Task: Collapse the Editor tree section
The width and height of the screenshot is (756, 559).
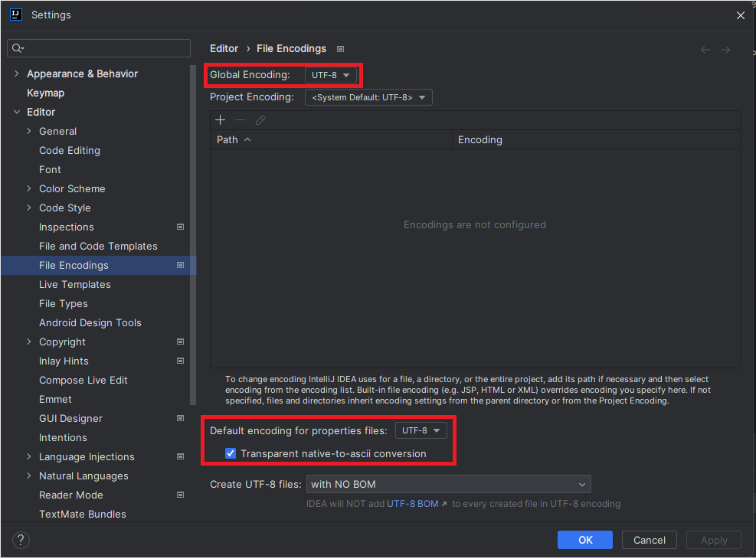Action: click(17, 112)
